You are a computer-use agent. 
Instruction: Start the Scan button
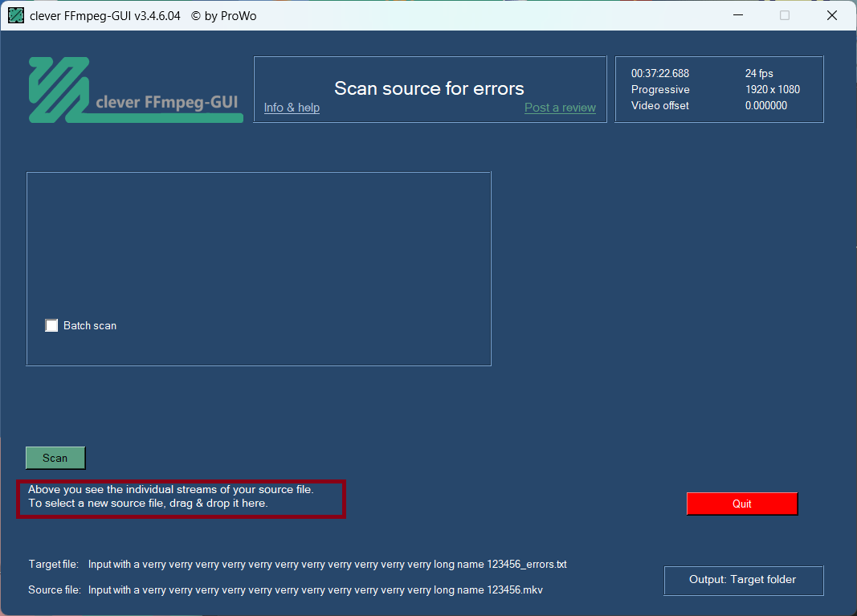tap(55, 458)
